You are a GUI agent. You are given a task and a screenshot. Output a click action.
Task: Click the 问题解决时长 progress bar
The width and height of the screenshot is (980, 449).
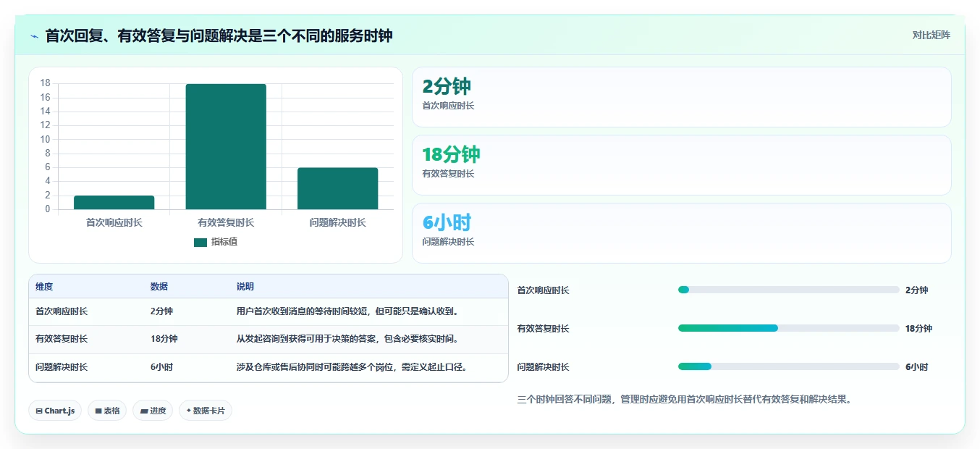(x=789, y=366)
